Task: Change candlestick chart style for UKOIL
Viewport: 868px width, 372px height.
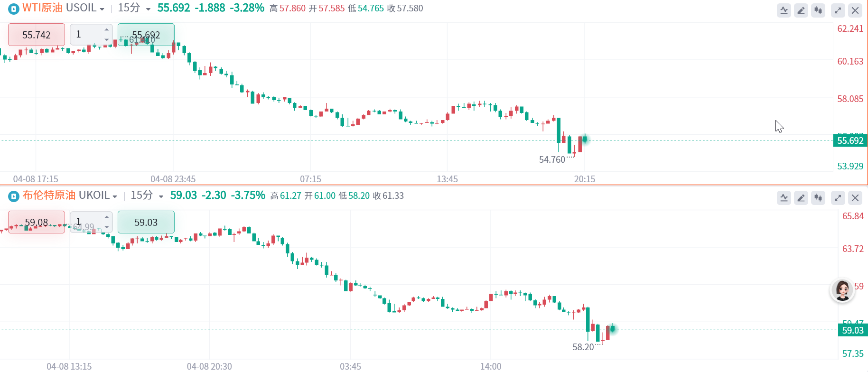Action: (818, 198)
